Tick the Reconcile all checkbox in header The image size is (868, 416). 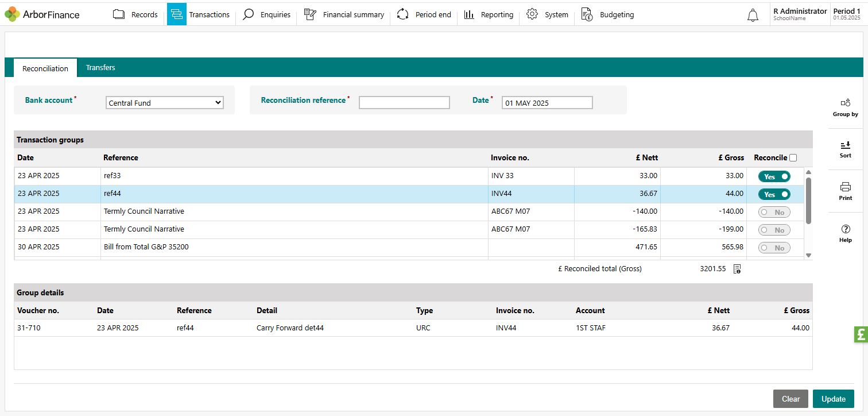(793, 158)
